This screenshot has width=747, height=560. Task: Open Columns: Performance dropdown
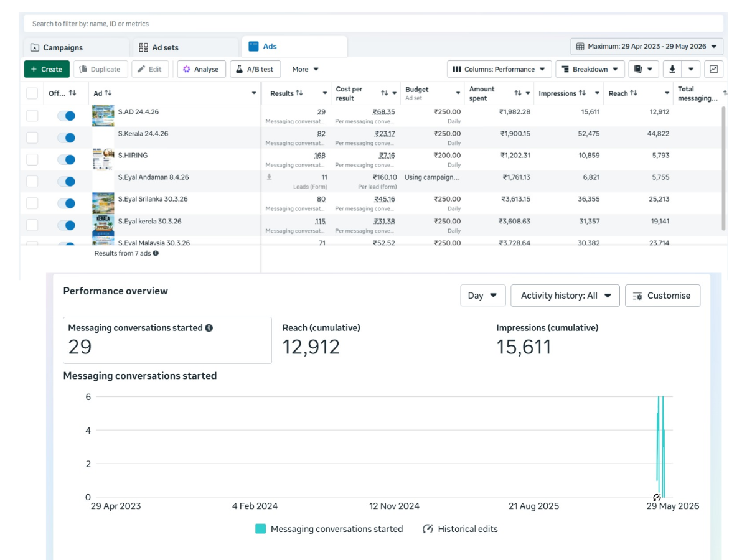click(499, 69)
